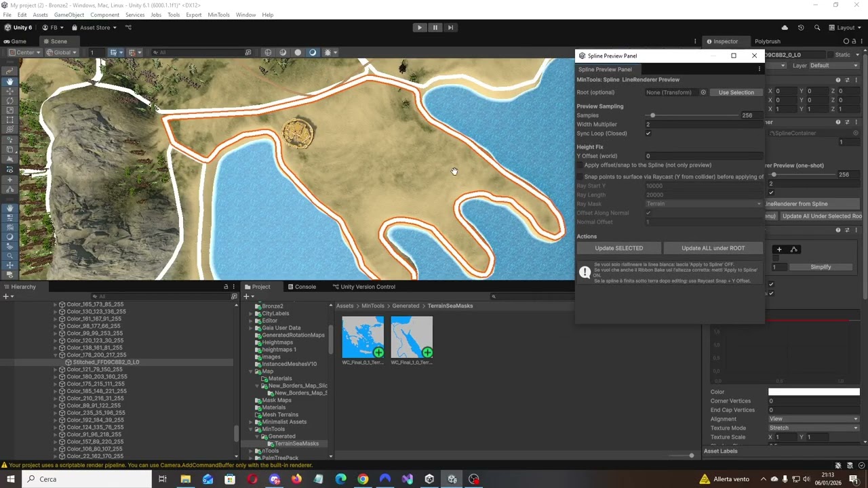Click the Pause button

click(435, 28)
